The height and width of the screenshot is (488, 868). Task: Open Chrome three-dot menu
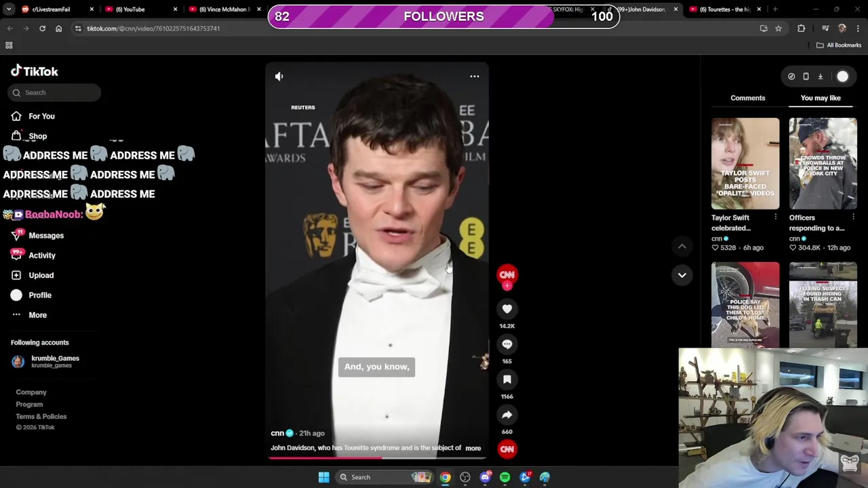point(858,28)
